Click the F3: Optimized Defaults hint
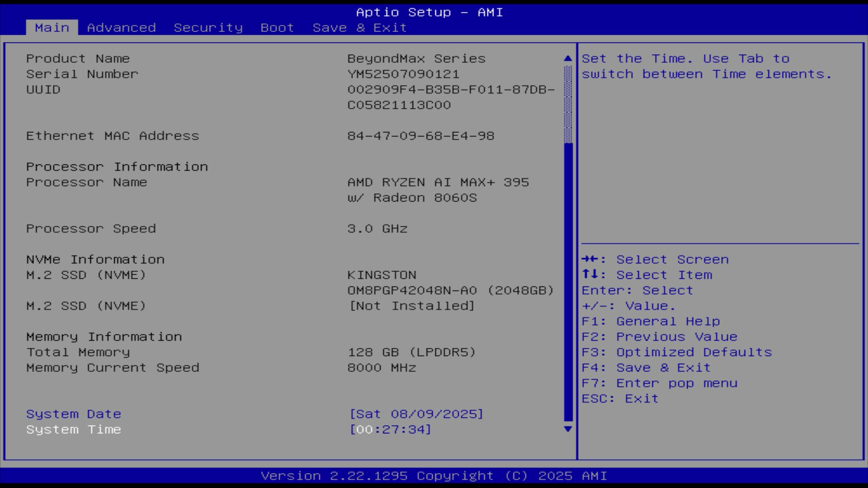 pos(676,352)
